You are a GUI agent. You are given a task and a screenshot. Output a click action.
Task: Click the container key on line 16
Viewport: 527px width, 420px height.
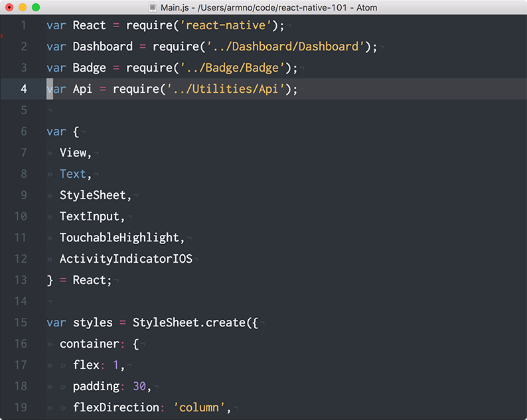point(90,344)
